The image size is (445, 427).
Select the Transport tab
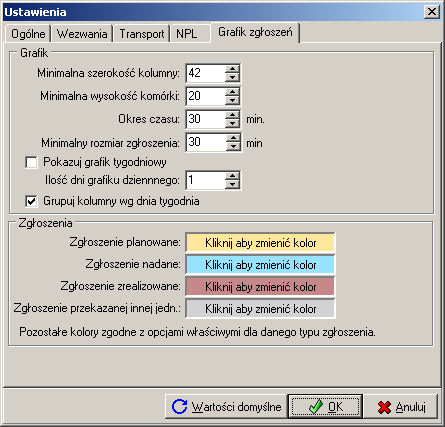pos(142,34)
